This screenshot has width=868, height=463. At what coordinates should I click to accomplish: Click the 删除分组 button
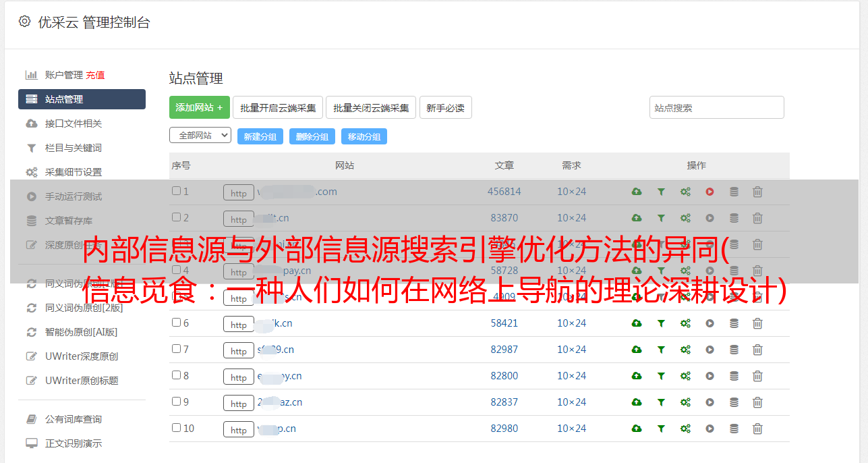coord(312,136)
